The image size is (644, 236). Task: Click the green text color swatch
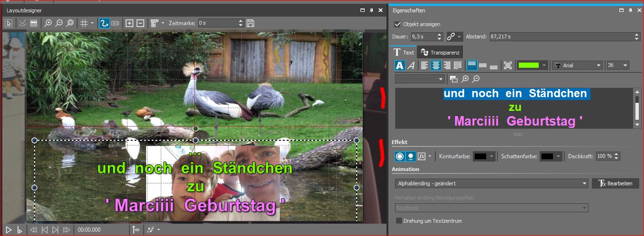click(528, 65)
